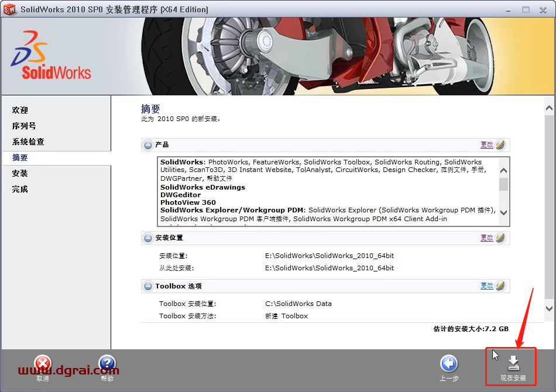Open Help via the blue question icon
The image size is (556, 392).
coord(107,364)
